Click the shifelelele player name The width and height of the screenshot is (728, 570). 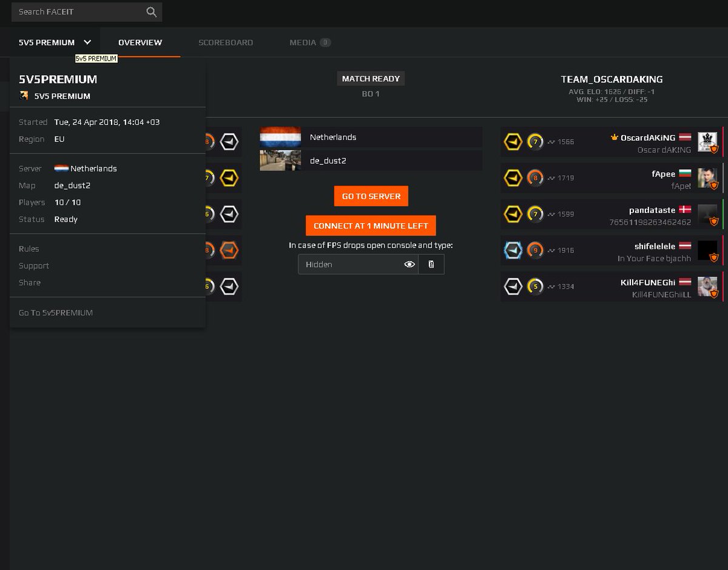coord(655,246)
